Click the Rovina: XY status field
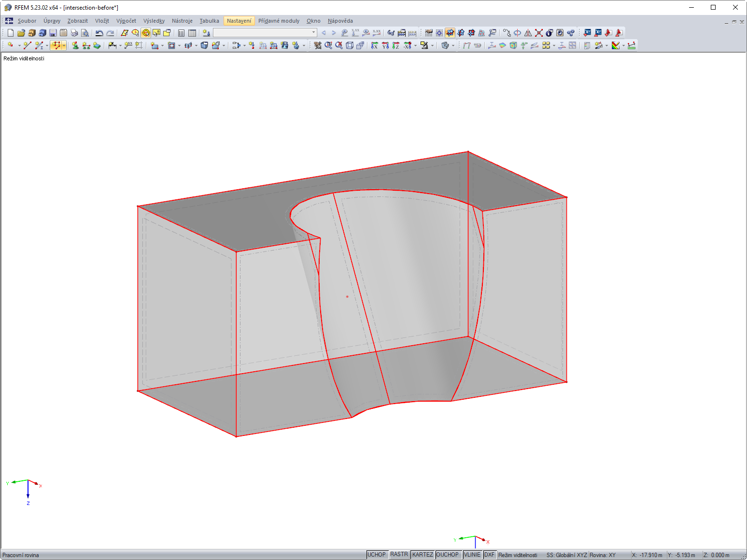The width and height of the screenshot is (747, 560). click(x=603, y=555)
